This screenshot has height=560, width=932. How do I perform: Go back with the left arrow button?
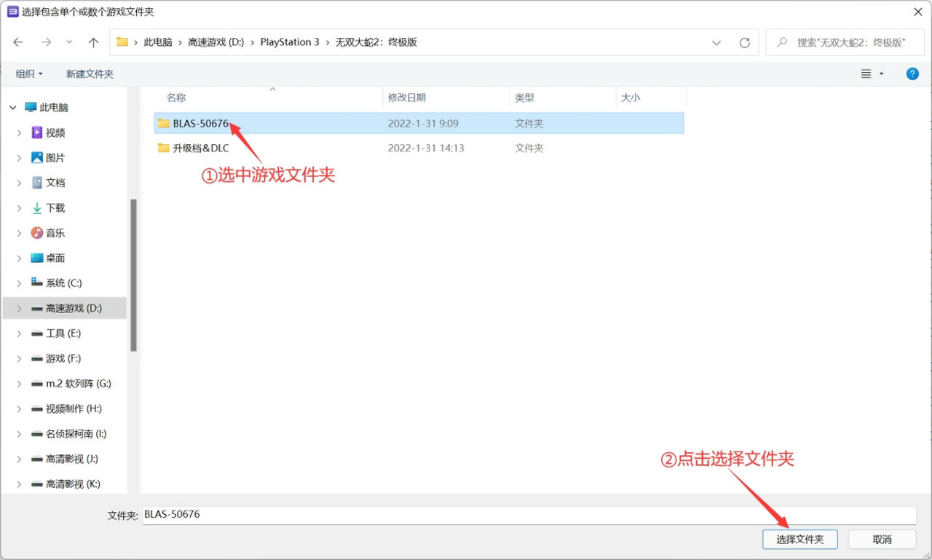18,42
